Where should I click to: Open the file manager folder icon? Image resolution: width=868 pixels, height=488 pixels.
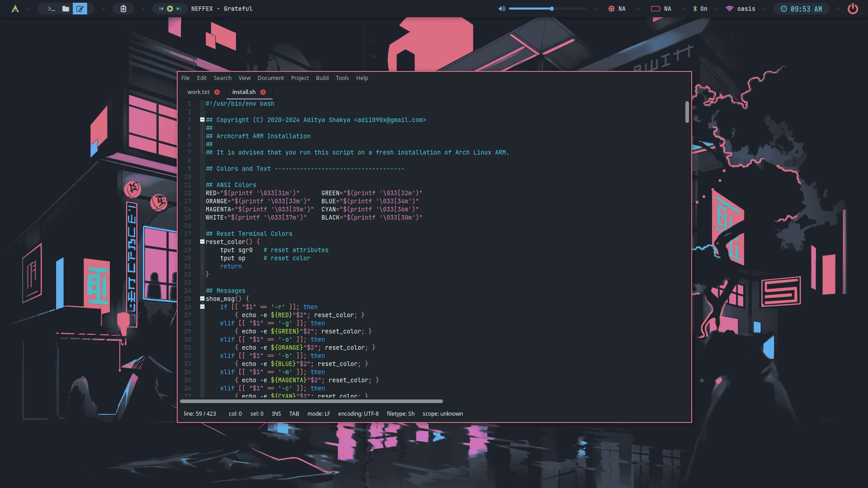coord(66,9)
